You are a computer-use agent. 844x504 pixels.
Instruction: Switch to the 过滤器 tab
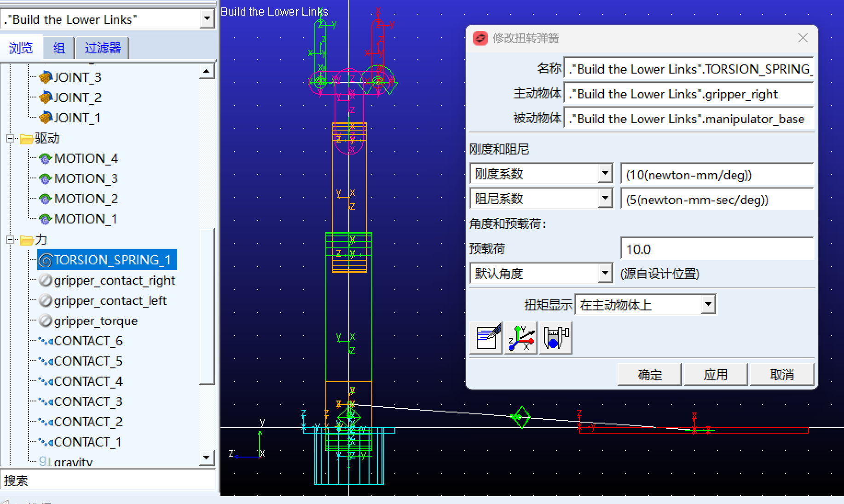(103, 48)
